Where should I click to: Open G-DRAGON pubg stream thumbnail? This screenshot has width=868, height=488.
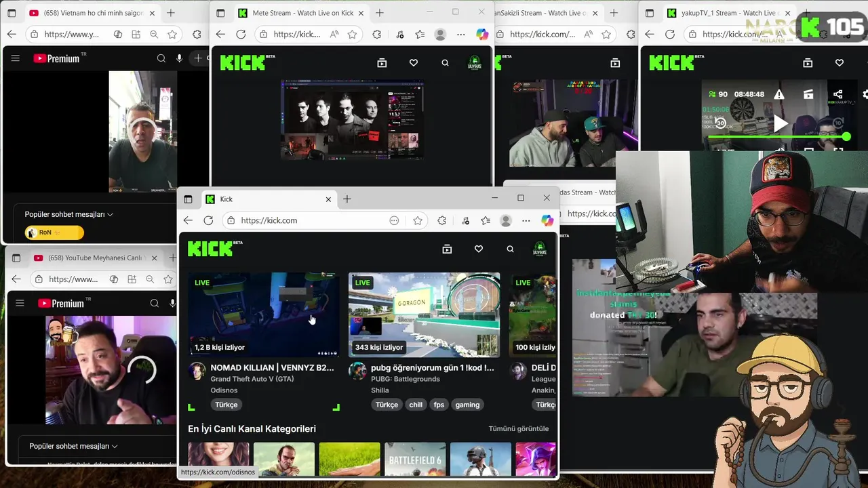425,314
